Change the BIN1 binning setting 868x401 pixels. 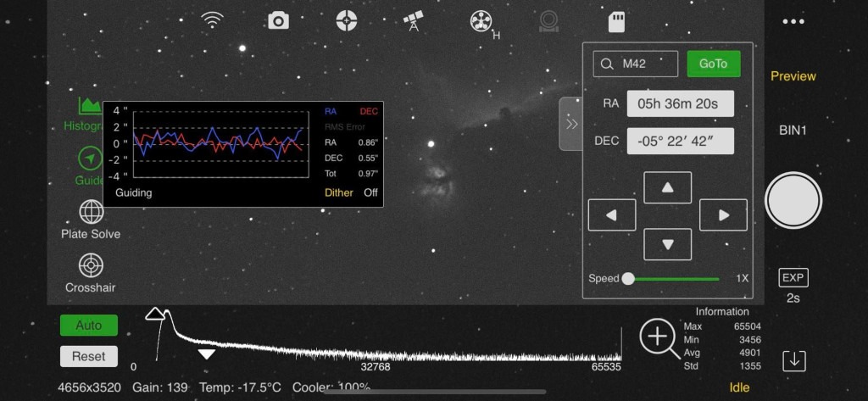[x=793, y=130]
